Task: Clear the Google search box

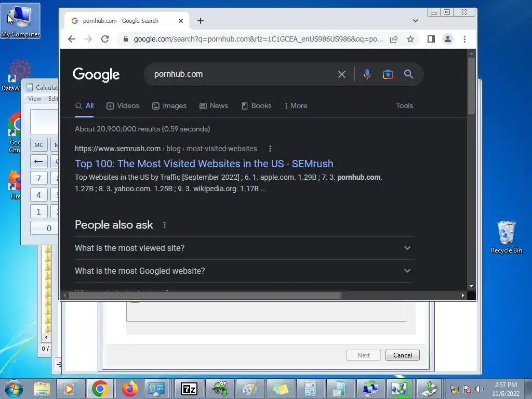Action: (x=342, y=74)
